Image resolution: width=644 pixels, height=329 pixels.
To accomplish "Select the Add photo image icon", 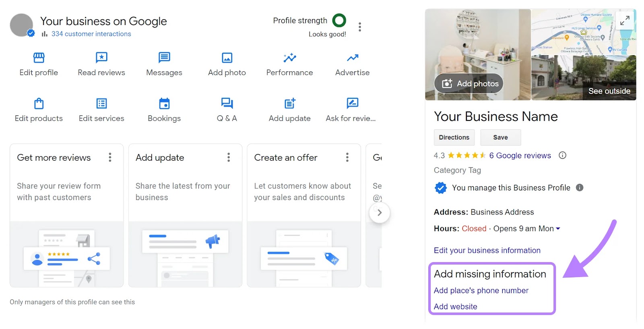I will coord(227,58).
